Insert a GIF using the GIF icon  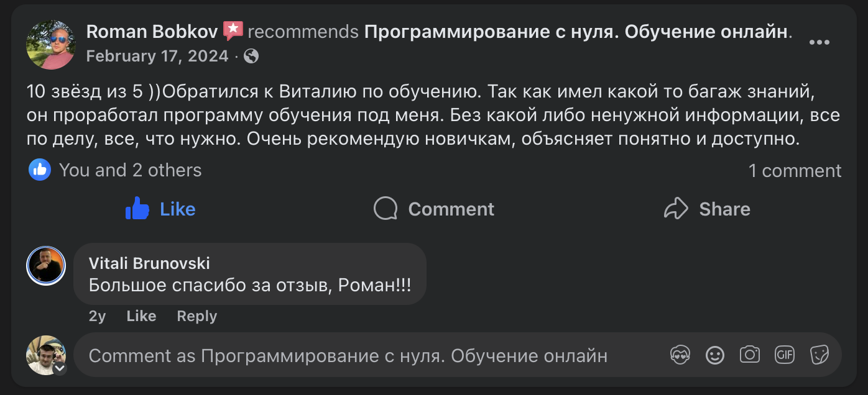[784, 355]
